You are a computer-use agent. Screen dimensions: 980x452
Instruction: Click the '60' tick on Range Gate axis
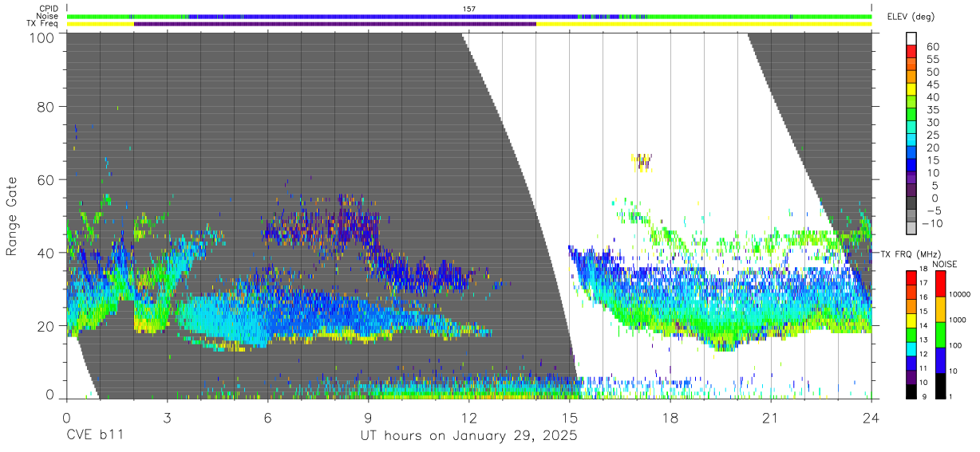(45, 180)
